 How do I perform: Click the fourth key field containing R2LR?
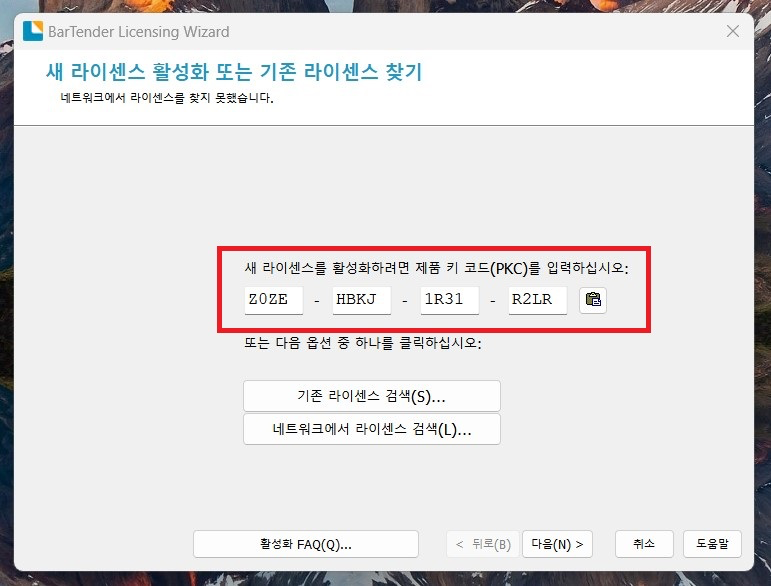click(x=537, y=299)
